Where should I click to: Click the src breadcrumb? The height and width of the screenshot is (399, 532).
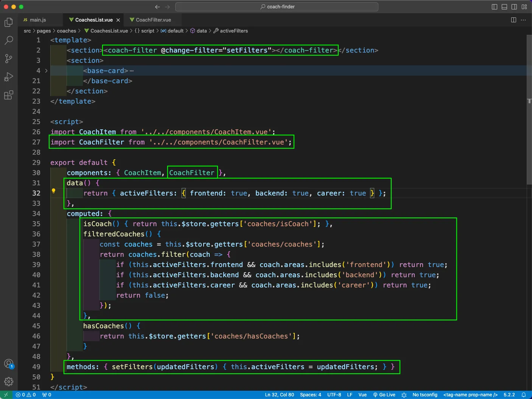27,31
